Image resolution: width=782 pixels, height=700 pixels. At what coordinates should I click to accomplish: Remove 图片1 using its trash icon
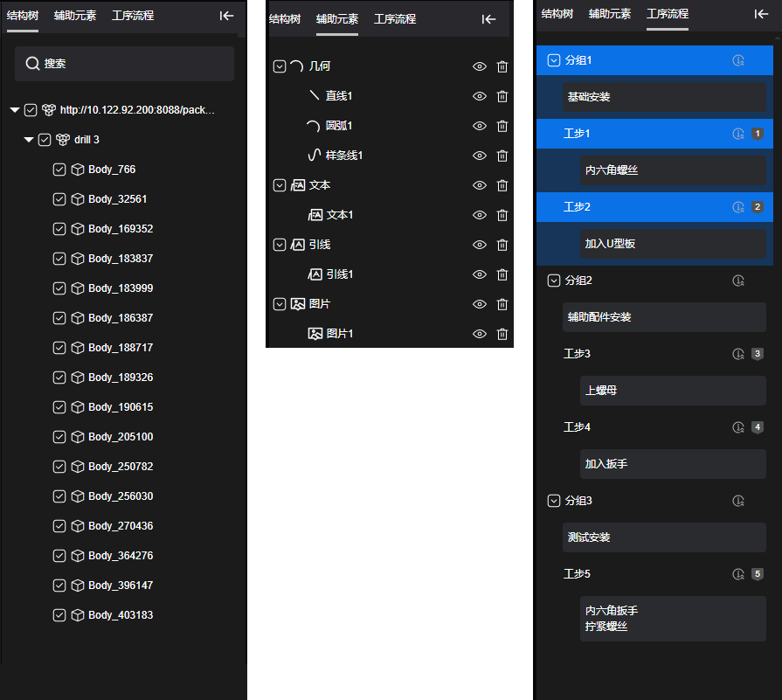pos(502,334)
